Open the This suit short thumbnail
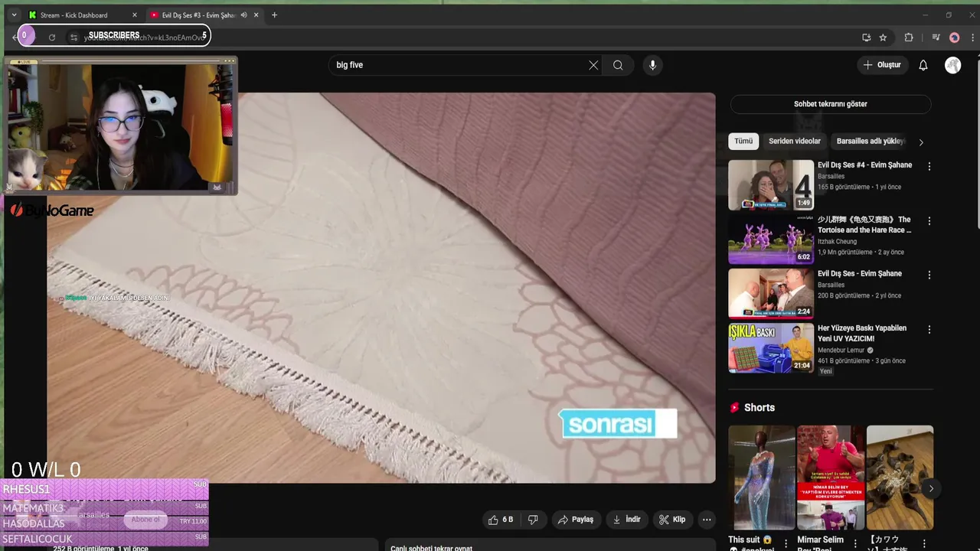The height and width of the screenshot is (551, 980). 762,478
